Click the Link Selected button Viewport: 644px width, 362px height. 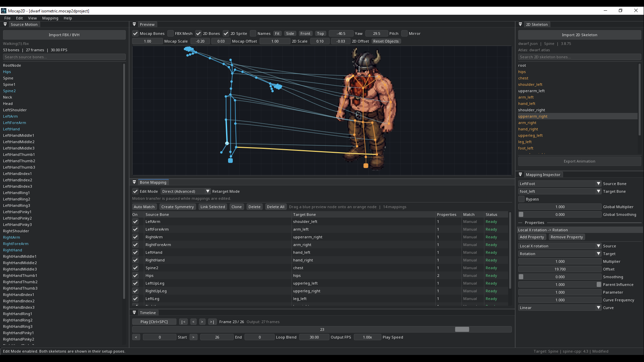pyautogui.click(x=213, y=207)
